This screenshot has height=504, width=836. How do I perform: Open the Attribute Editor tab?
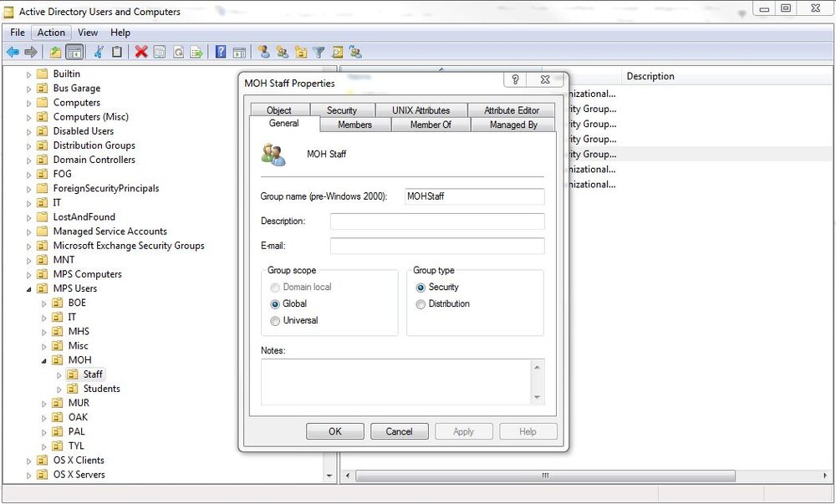512,110
